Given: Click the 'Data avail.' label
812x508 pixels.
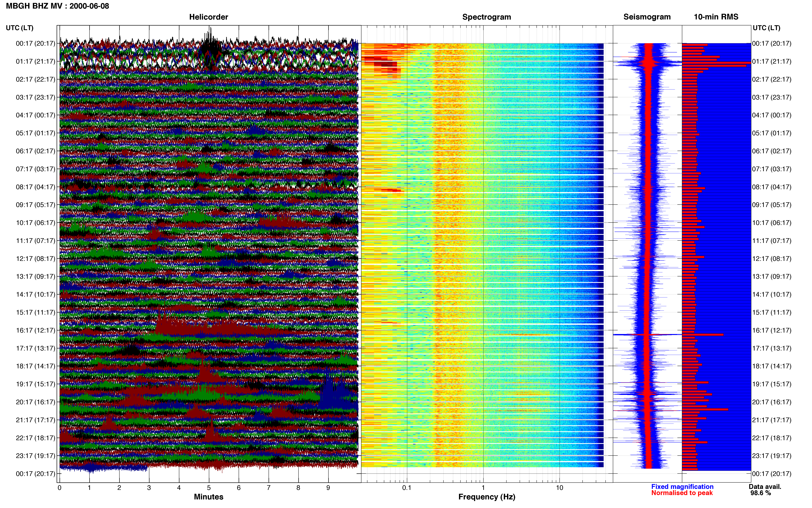Looking at the screenshot, I should [765, 486].
